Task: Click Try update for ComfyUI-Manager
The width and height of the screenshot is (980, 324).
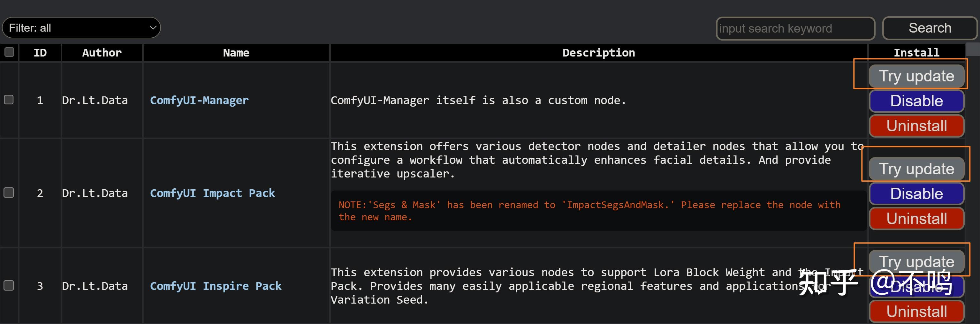Action: (916, 76)
